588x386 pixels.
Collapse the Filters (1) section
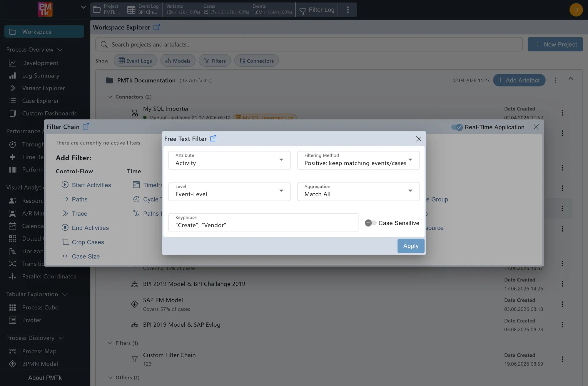110,343
